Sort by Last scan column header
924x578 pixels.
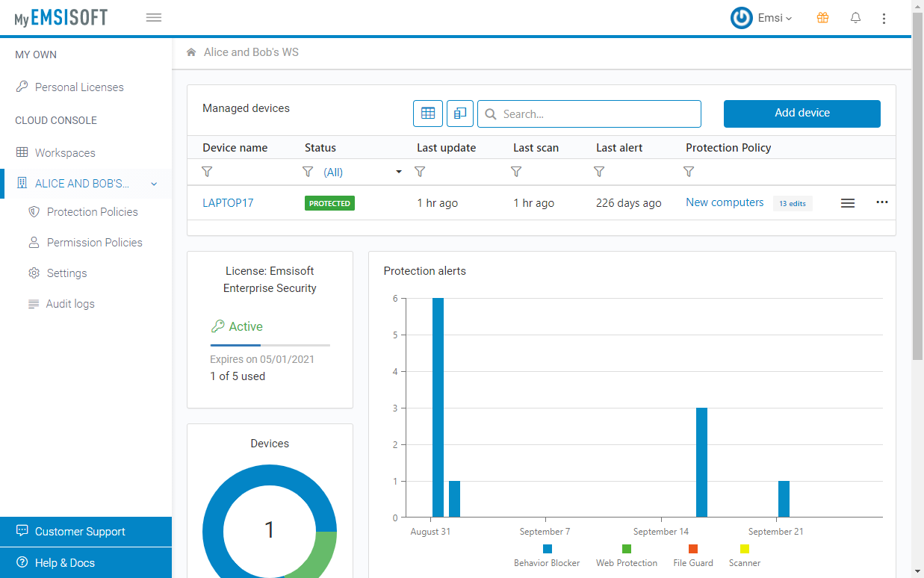pos(536,148)
